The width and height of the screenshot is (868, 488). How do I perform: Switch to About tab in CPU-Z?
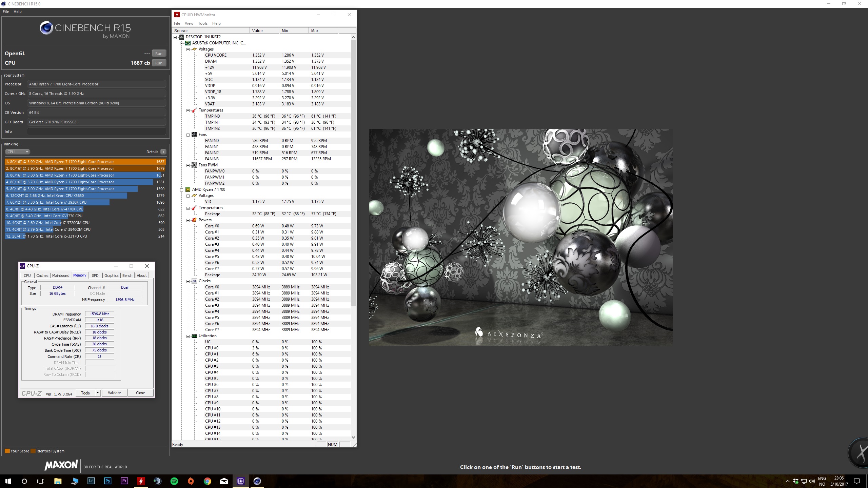pyautogui.click(x=142, y=276)
